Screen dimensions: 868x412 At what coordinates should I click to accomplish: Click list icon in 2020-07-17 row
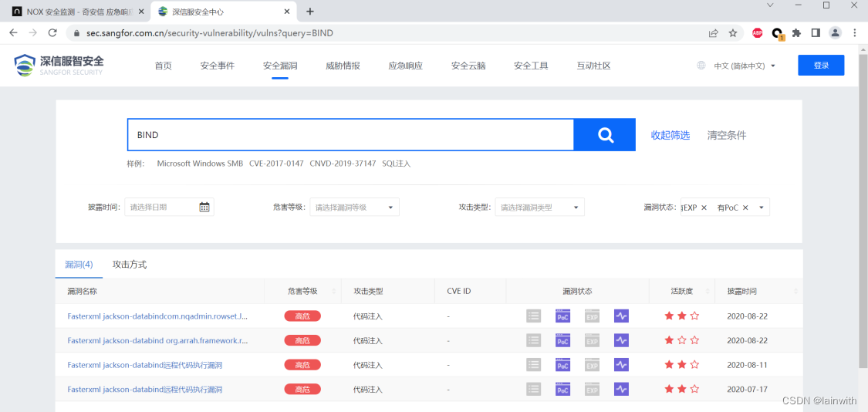click(x=533, y=390)
